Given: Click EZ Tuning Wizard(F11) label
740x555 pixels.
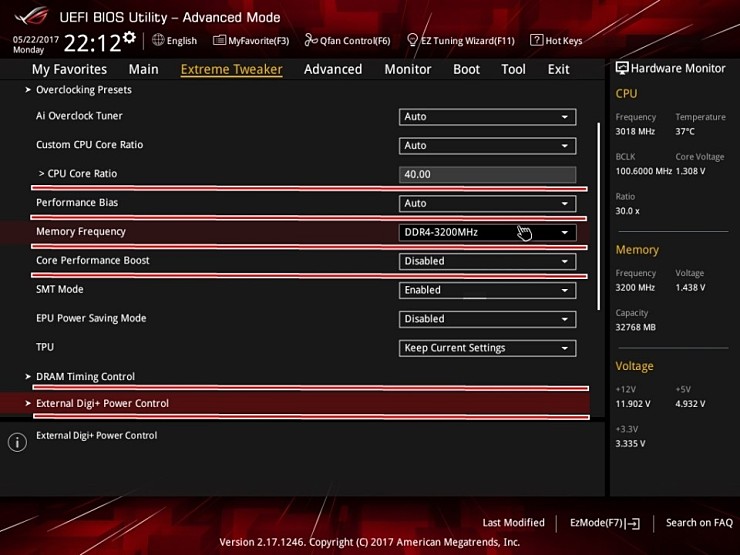Looking at the screenshot, I should point(468,41).
